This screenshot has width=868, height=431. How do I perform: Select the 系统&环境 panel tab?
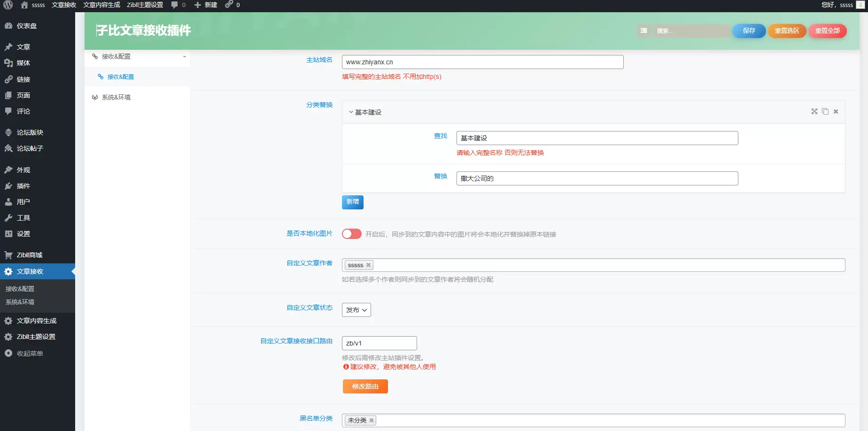138,97
